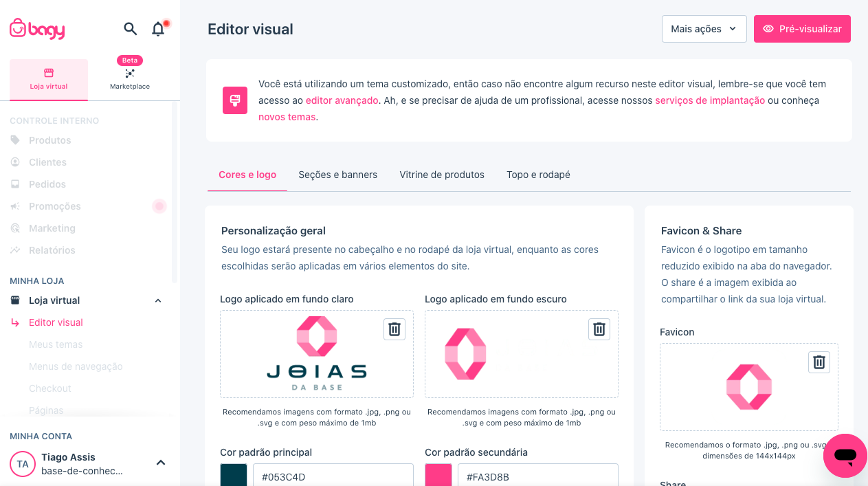
Task: Expand the Tiago Assis account menu
Action: click(161, 463)
